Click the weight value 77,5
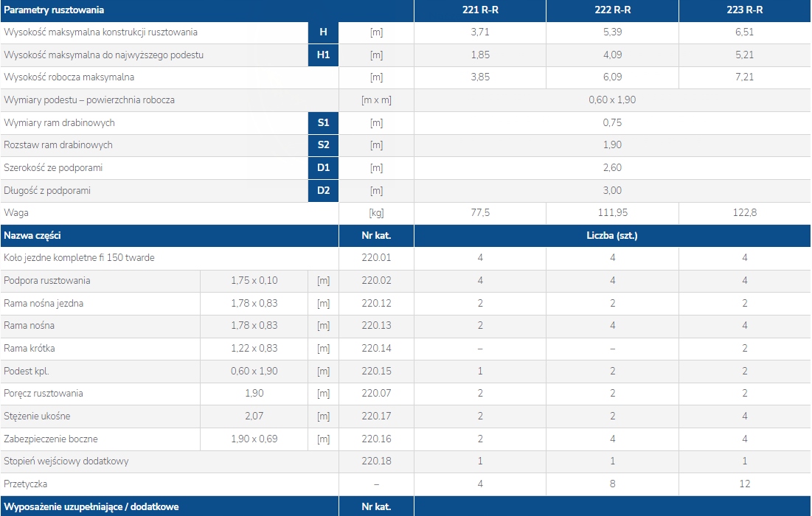The image size is (812, 516). click(480, 213)
